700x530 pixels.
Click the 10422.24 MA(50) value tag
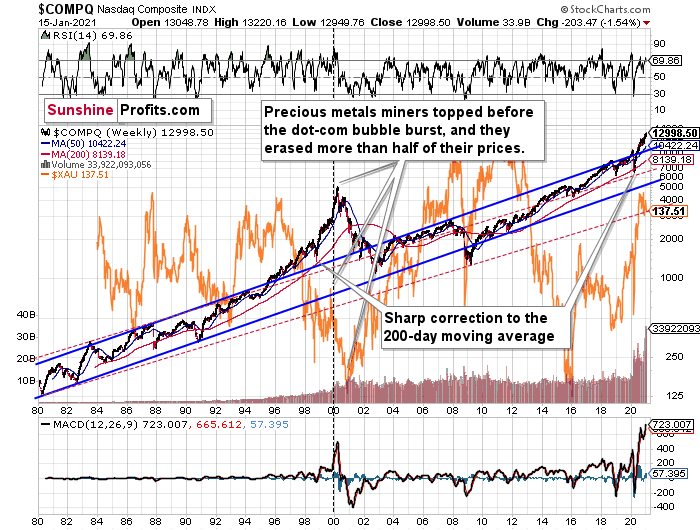click(x=675, y=146)
